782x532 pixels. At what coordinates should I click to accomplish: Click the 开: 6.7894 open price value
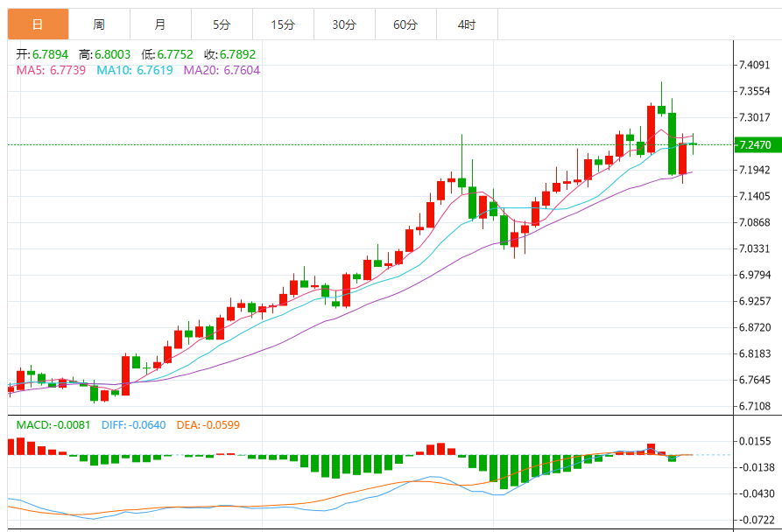(x=42, y=54)
